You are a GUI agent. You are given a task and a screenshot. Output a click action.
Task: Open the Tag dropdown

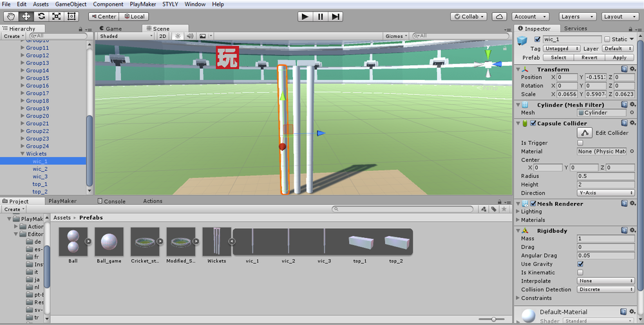pyautogui.click(x=562, y=48)
